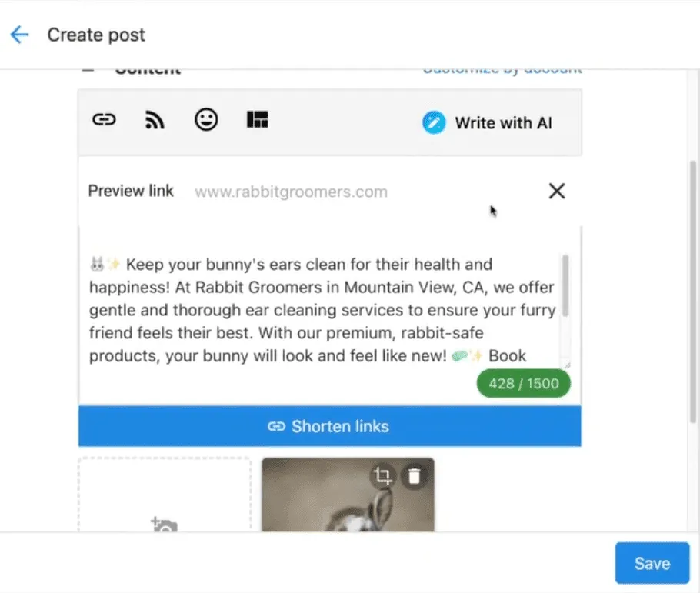Open Customize by account link
The image size is (700, 593).
(502, 70)
